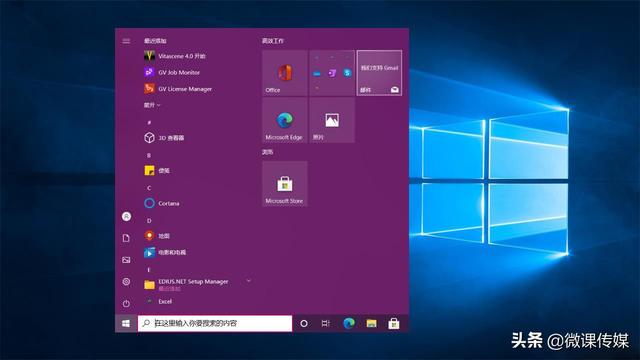Launch Edge from the taskbar
The height and width of the screenshot is (360, 640).
(x=349, y=323)
